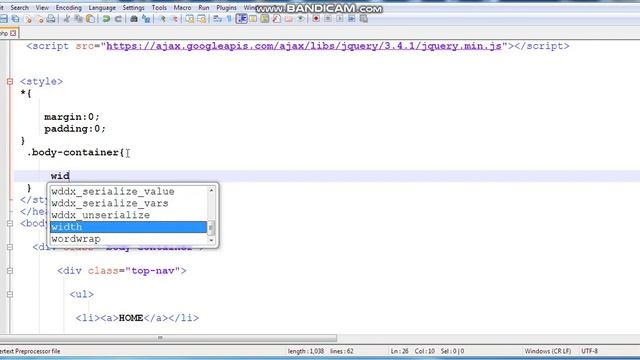This screenshot has width=640, height=360.
Task: Click the Paste clipboard icon
Action: tap(90, 19)
